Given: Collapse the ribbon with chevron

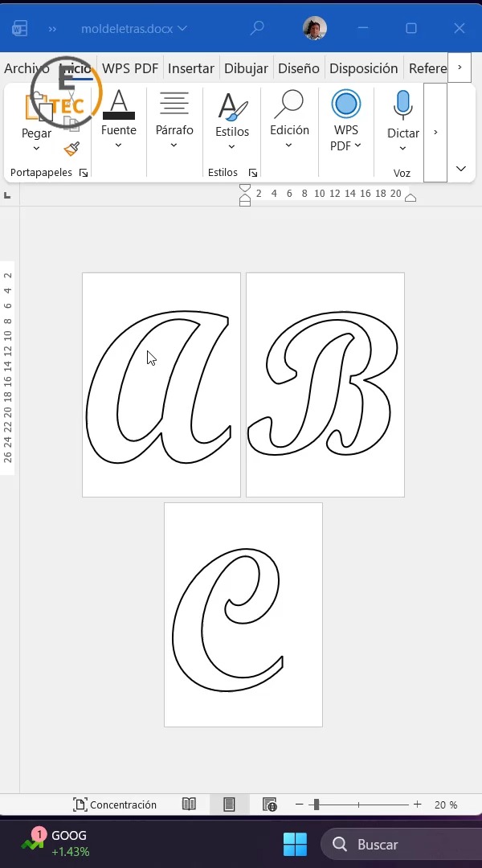Looking at the screenshot, I should point(461,169).
